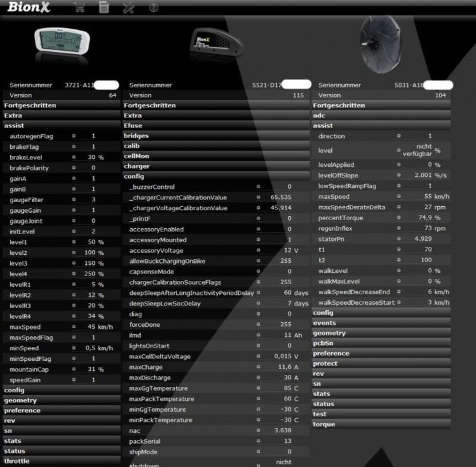
Task: Click the dot icon beside levelR3
Action: 74,306
